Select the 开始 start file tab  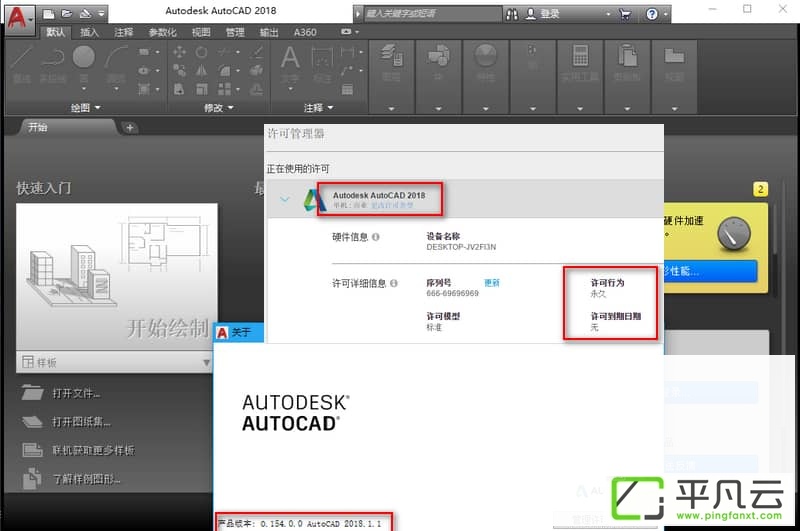[x=65, y=127]
